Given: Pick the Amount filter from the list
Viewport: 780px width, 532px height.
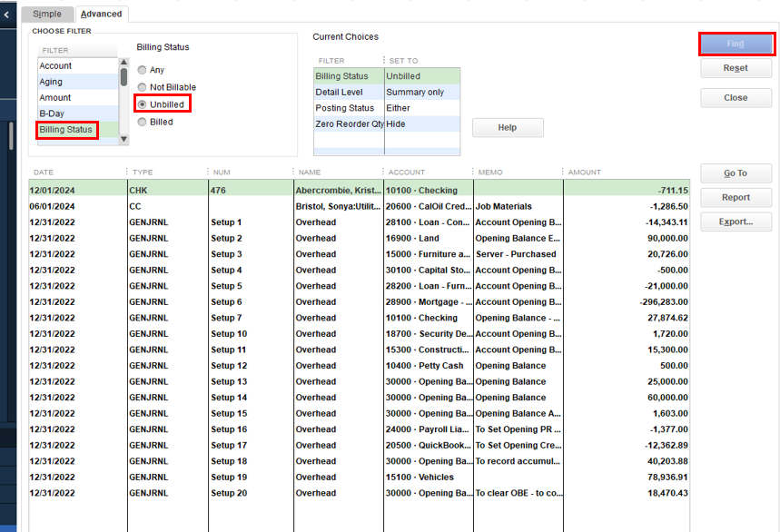Looking at the screenshot, I should [x=54, y=98].
